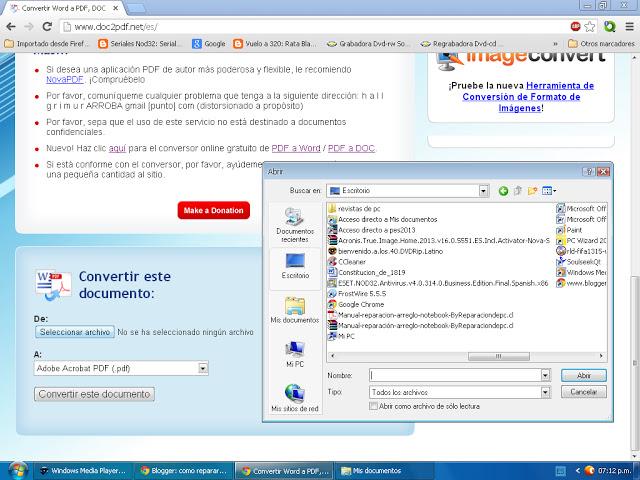This screenshot has width=640, height=480.
Task: Open Windows Media Player taskbar item
Action: [x=83, y=471]
